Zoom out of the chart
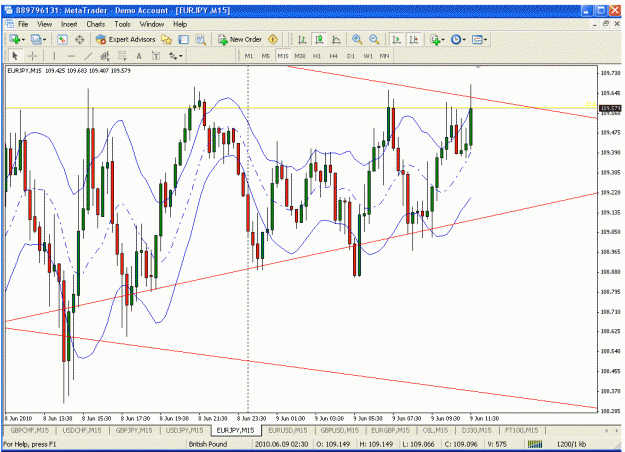 pos(374,39)
